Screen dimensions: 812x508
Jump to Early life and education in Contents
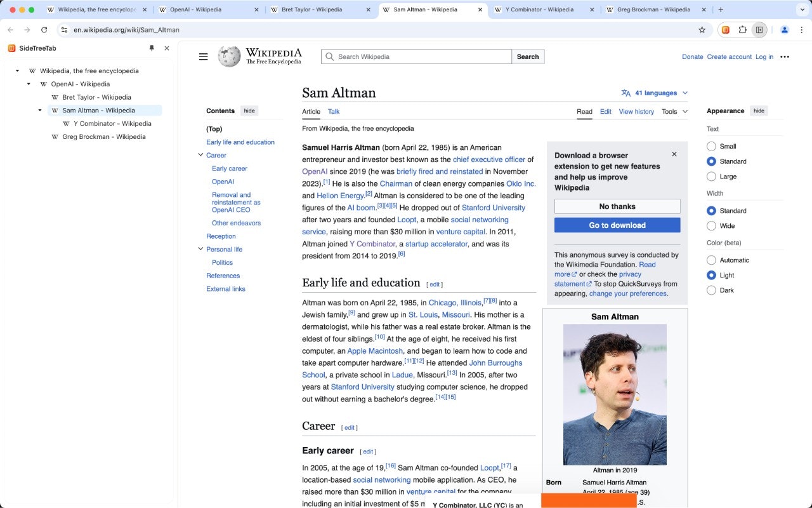coord(240,142)
